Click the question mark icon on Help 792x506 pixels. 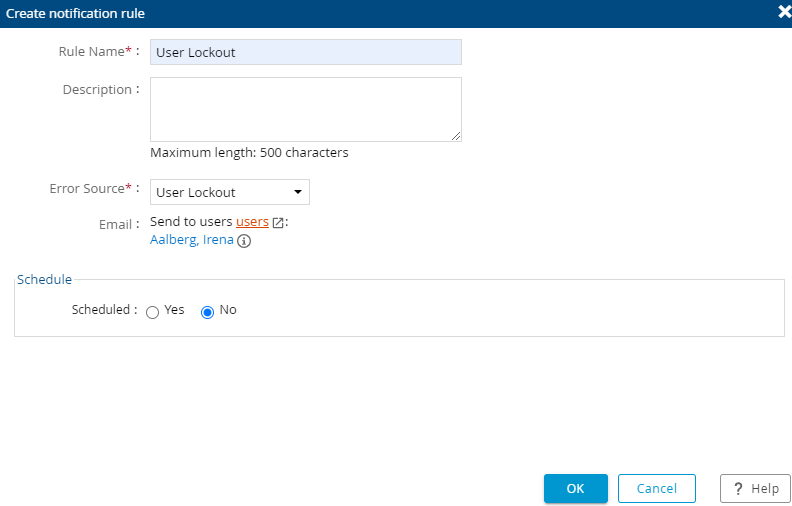[738, 489]
